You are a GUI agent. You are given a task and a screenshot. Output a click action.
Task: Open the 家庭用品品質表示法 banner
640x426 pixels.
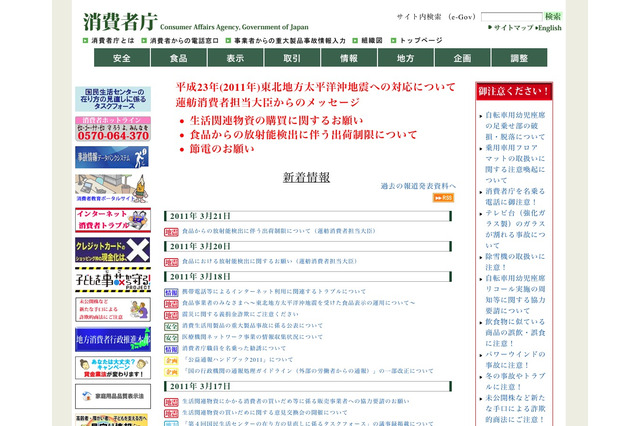tap(113, 396)
